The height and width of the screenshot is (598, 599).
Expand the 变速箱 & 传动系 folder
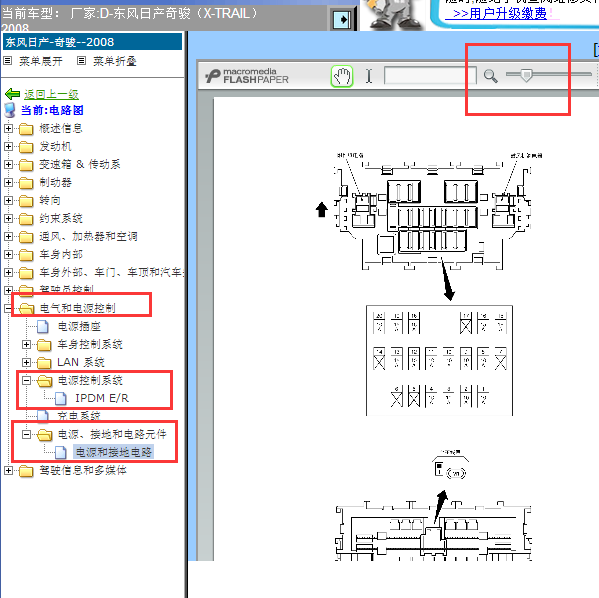pyautogui.click(x=8, y=164)
